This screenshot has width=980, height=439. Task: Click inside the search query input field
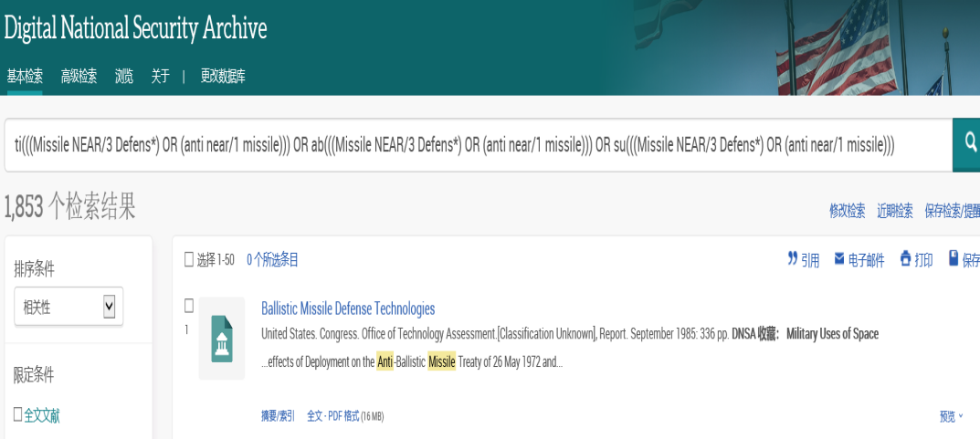pyautogui.click(x=478, y=145)
